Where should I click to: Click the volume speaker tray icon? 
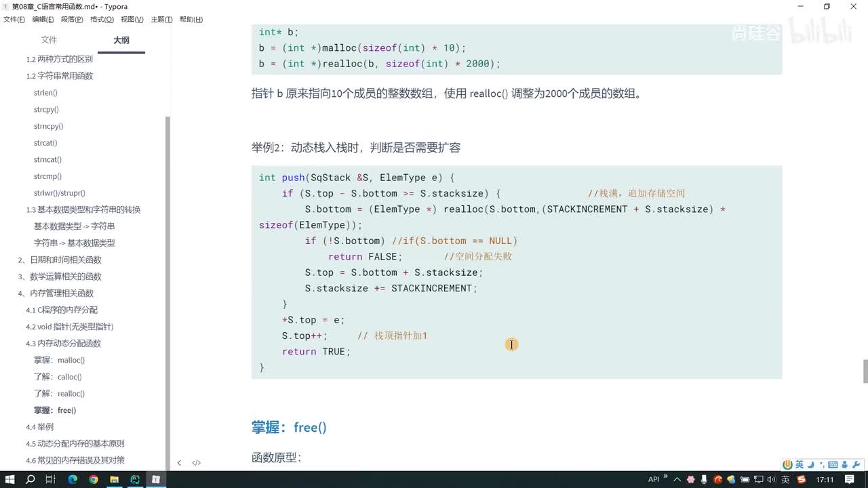pyautogui.click(x=771, y=479)
